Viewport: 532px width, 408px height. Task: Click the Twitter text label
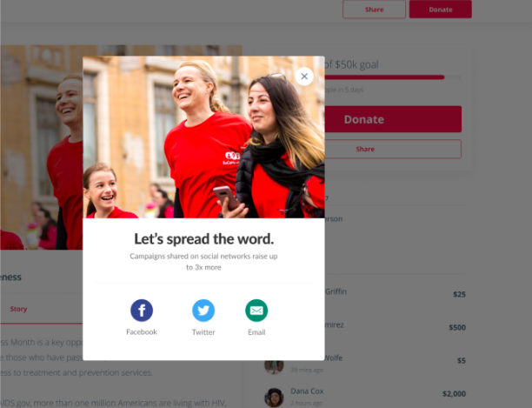[x=203, y=332]
